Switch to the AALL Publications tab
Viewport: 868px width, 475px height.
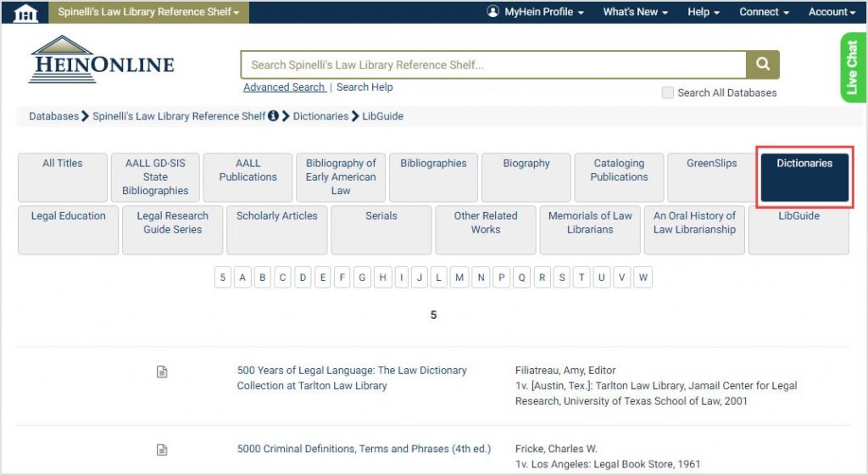tap(248, 177)
